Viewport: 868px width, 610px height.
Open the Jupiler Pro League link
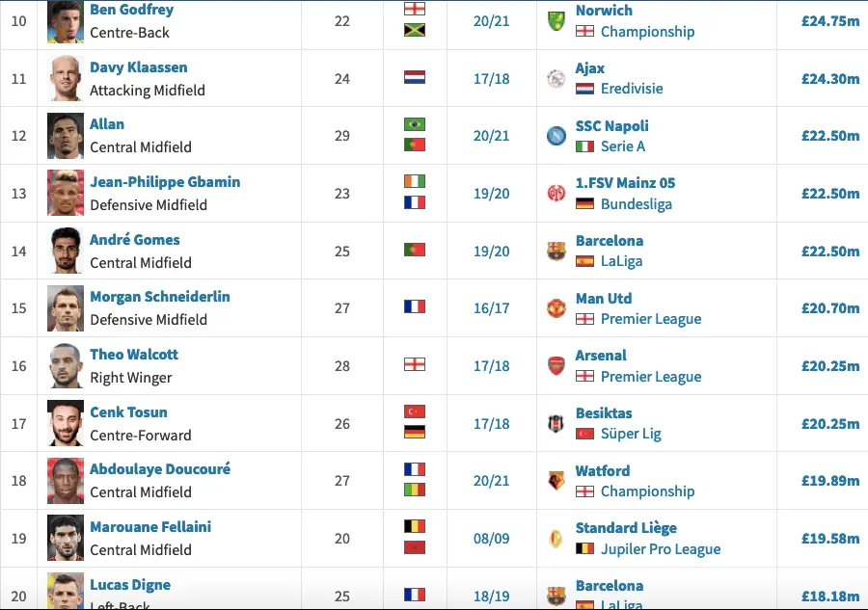click(x=661, y=549)
